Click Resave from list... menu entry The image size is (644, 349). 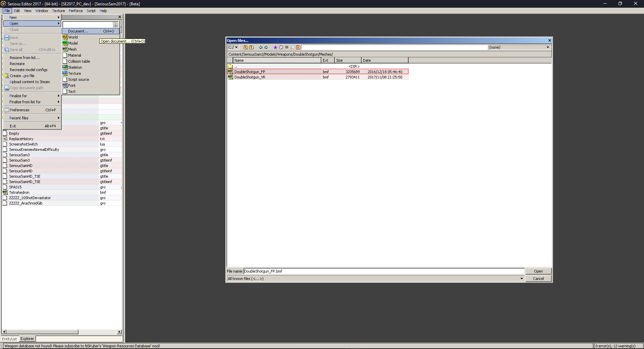click(x=32, y=58)
